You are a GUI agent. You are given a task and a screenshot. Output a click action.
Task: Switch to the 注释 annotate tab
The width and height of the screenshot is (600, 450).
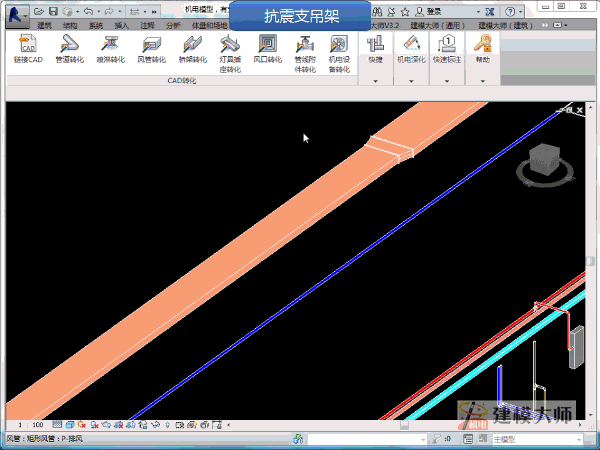(x=148, y=25)
